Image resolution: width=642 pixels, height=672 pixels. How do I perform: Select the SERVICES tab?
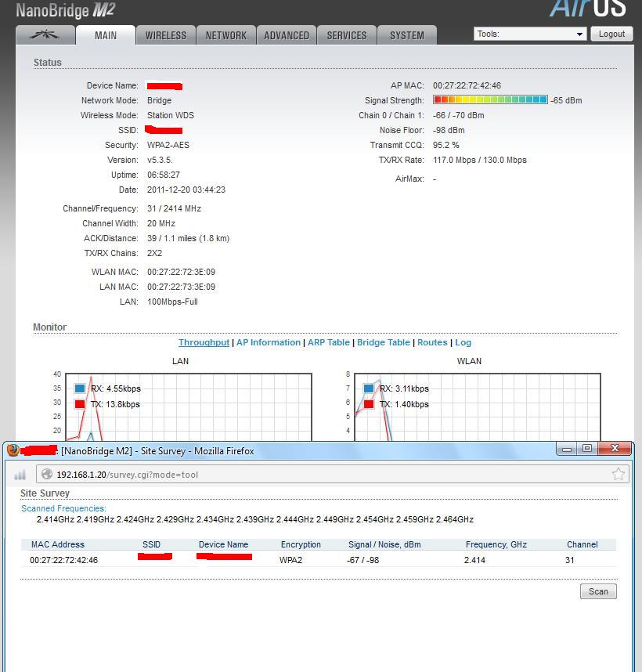(x=347, y=35)
